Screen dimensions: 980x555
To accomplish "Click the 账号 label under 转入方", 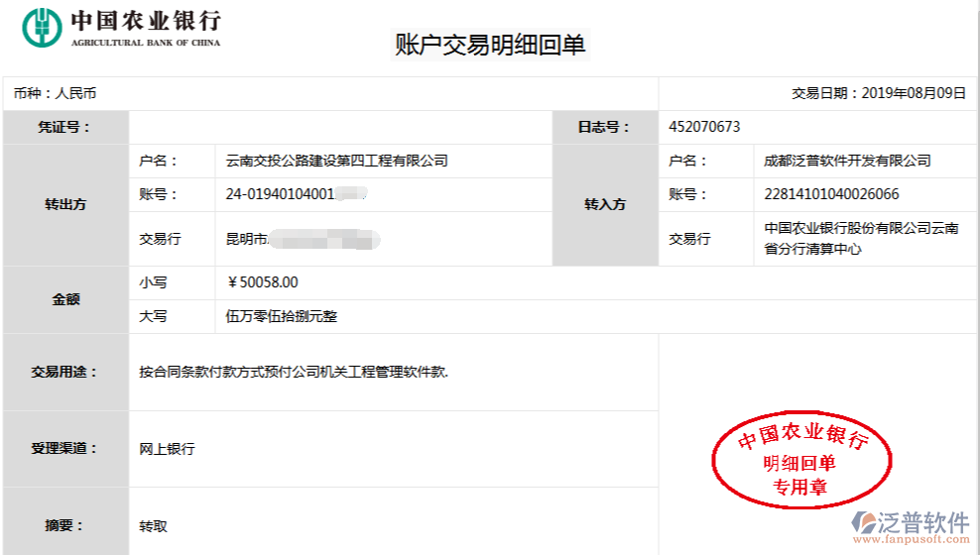I will click(687, 194).
